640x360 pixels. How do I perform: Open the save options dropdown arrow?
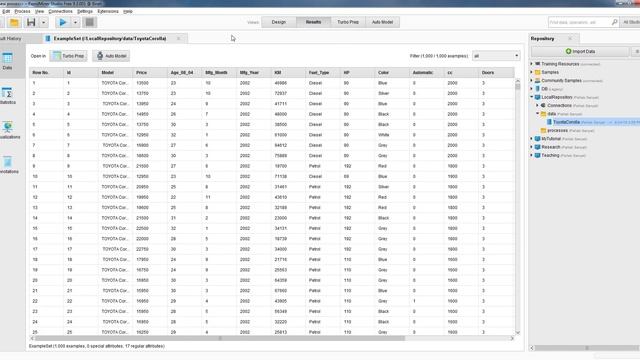[x=43, y=22]
